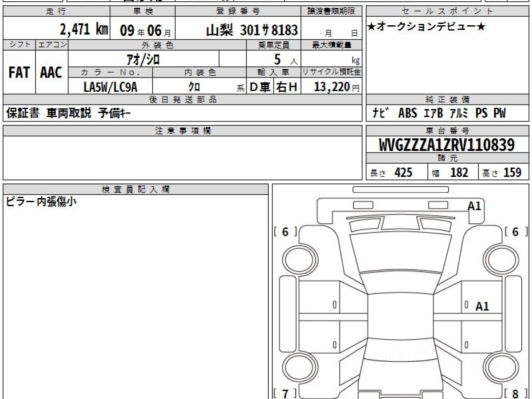Click the D車 import value
Screen dimensions: 532x399
click(x=260, y=87)
